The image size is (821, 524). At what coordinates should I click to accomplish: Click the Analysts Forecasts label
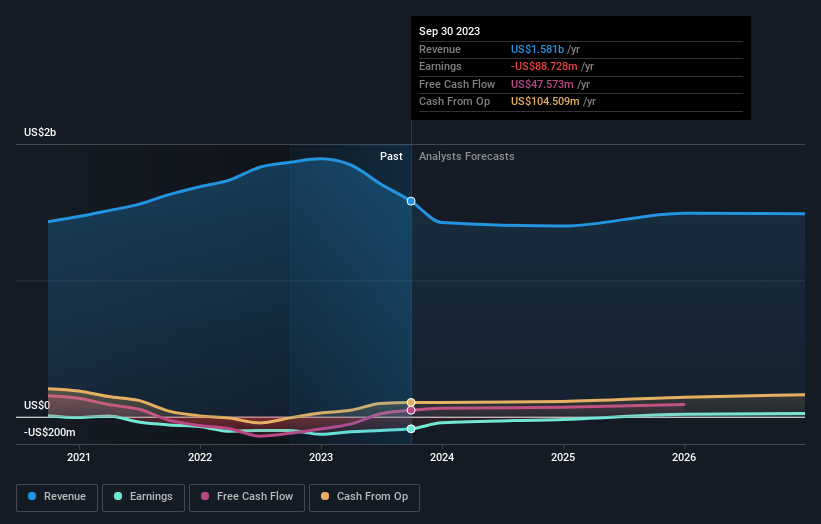pos(467,157)
